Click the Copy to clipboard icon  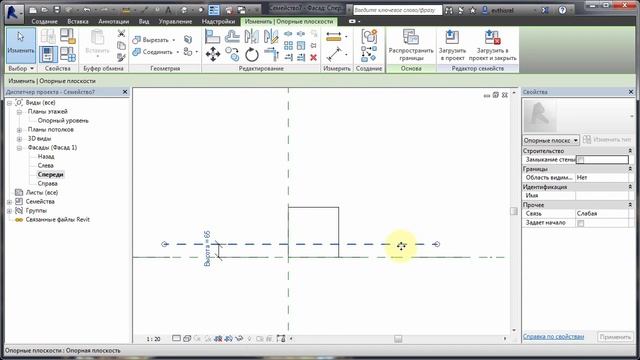pos(121,45)
